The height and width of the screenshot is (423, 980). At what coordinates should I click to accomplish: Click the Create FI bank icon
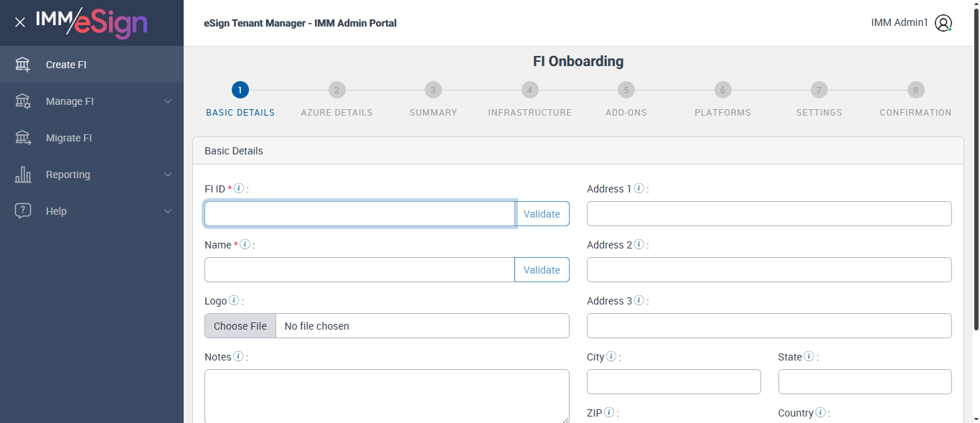coord(23,65)
